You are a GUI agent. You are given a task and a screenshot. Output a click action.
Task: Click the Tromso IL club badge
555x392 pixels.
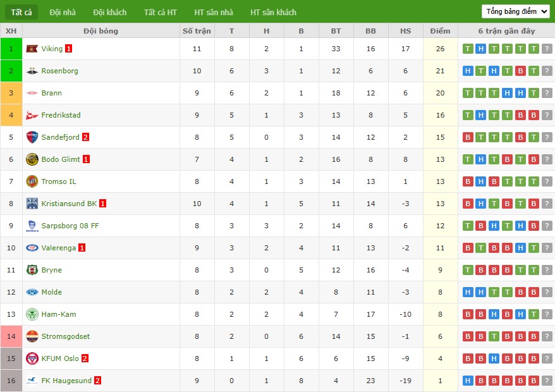click(x=32, y=181)
